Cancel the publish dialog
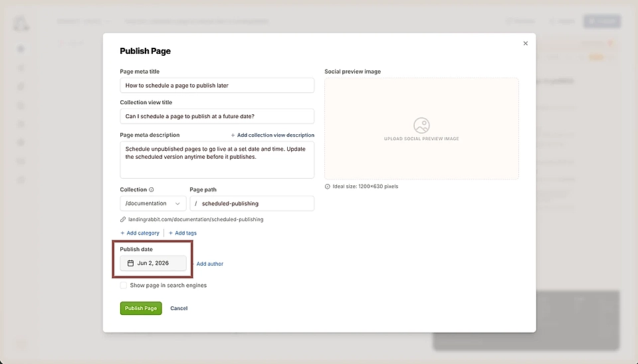 [x=179, y=308]
